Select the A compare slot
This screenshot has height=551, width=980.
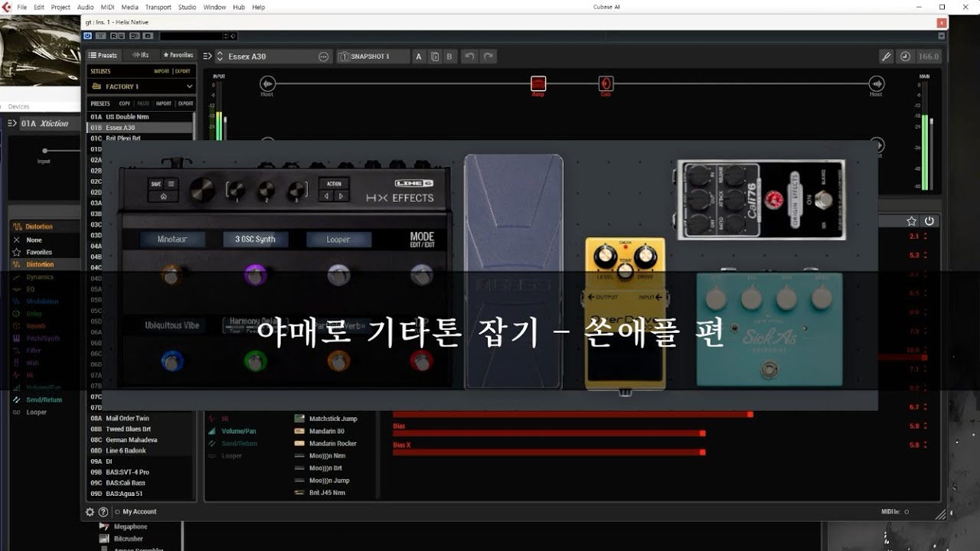pyautogui.click(x=419, y=57)
